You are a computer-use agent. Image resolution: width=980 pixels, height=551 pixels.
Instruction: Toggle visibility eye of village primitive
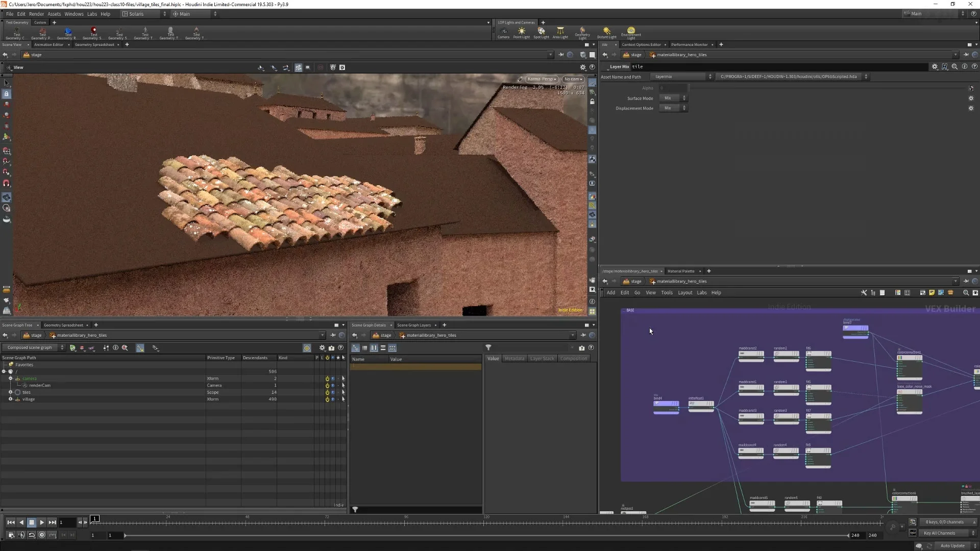click(x=333, y=399)
